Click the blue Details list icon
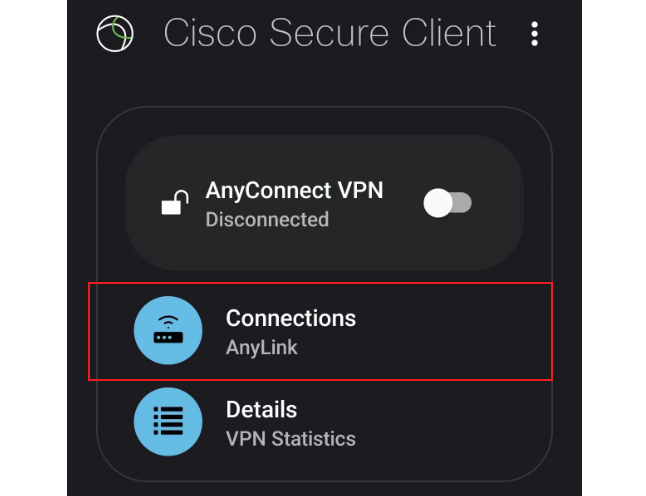The height and width of the screenshot is (496, 646). (168, 422)
